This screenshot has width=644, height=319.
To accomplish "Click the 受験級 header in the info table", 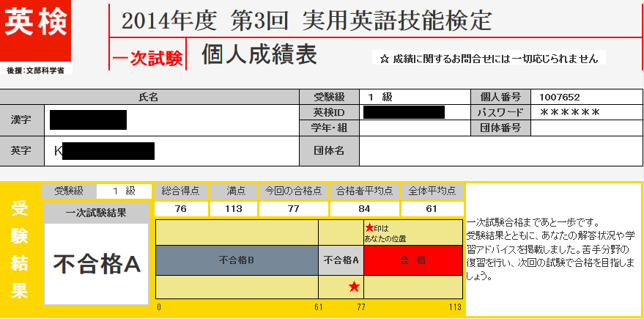I will pos(330,97).
